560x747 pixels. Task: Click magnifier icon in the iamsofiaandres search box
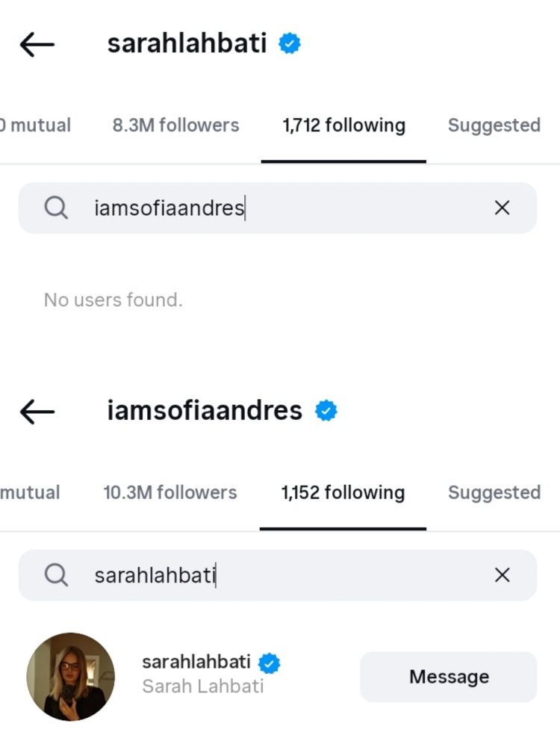56,208
